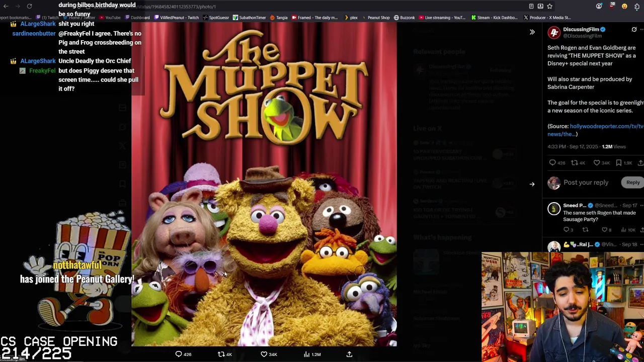Image resolution: width=644 pixels, height=362 pixels.
Task: Open VilifiedPeanut - Twitch bookmark
Action: pos(176,18)
